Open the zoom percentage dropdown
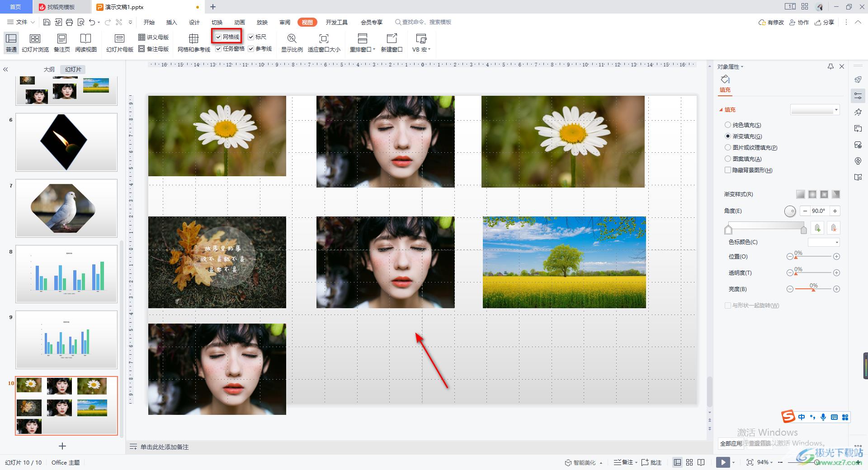The image size is (868, 470). (x=765, y=462)
